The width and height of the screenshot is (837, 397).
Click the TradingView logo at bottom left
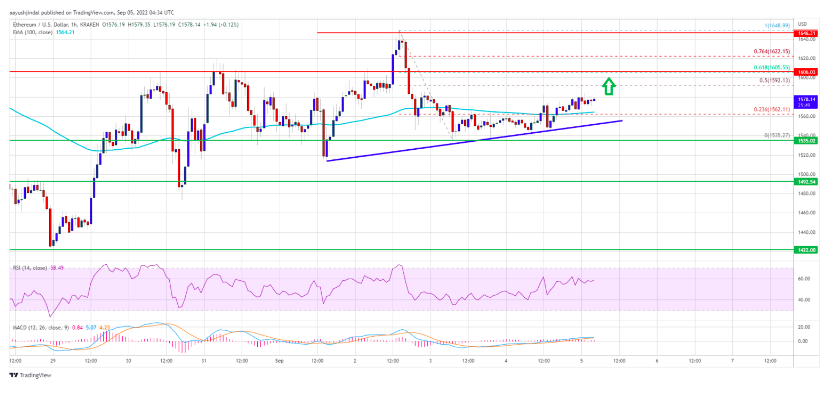point(30,376)
